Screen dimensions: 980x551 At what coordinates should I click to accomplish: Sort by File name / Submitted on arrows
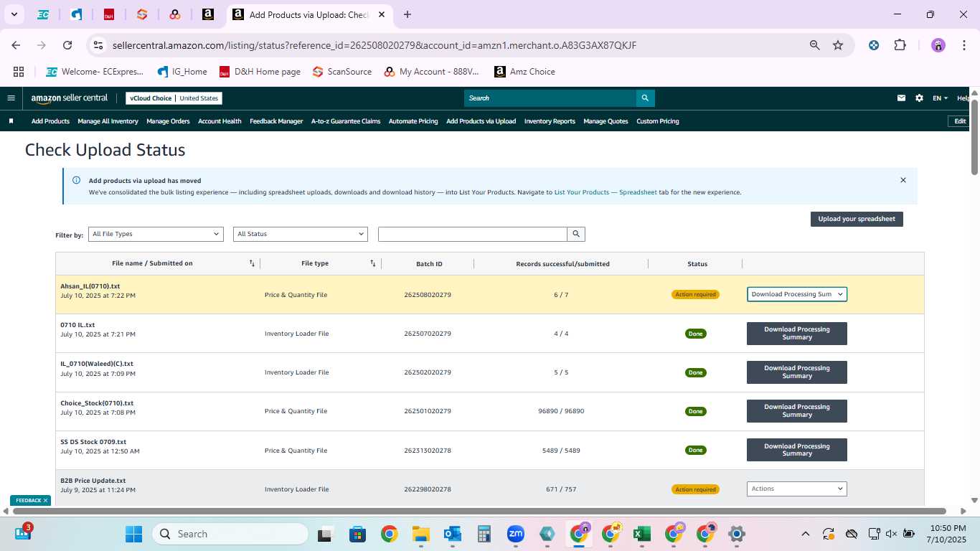coord(252,263)
